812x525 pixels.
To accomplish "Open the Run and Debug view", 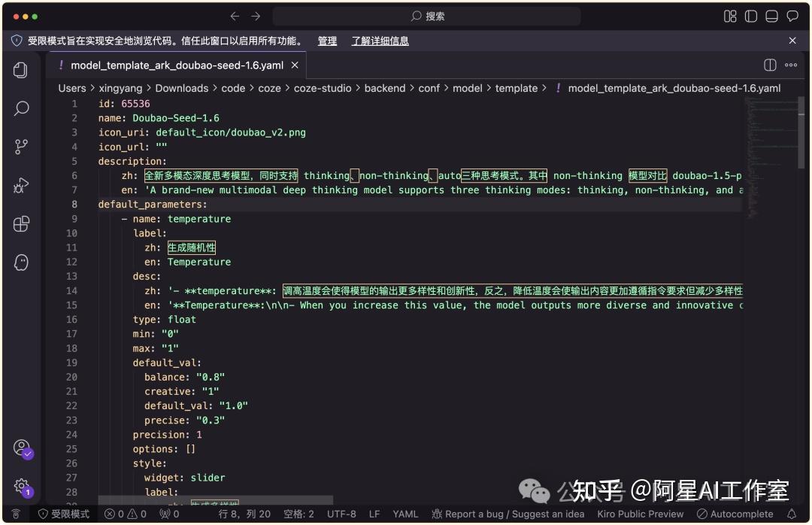I will click(21, 185).
